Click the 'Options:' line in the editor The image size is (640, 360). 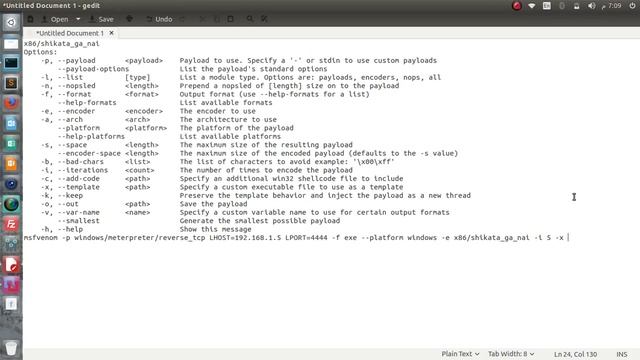(40, 52)
